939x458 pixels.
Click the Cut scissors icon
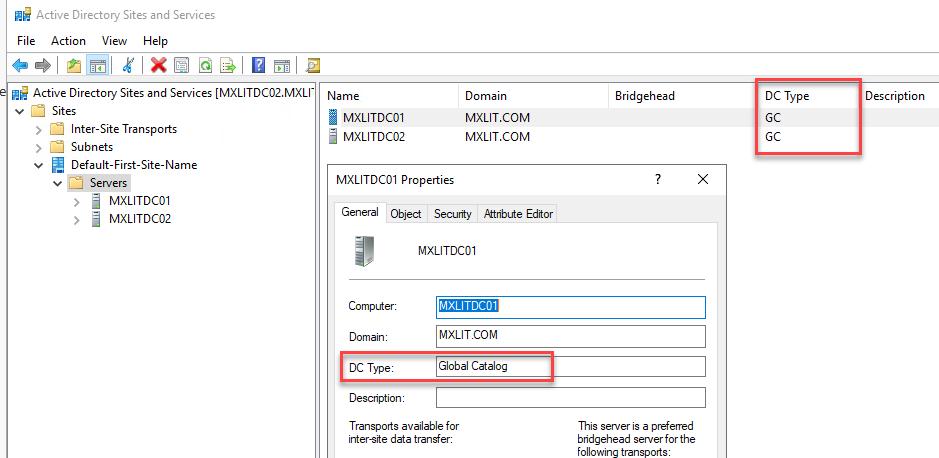pos(128,66)
